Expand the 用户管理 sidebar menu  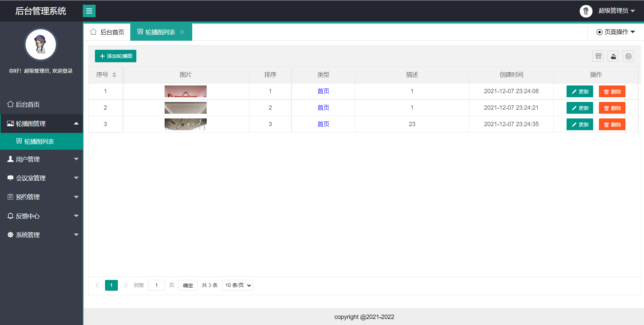point(41,159)
